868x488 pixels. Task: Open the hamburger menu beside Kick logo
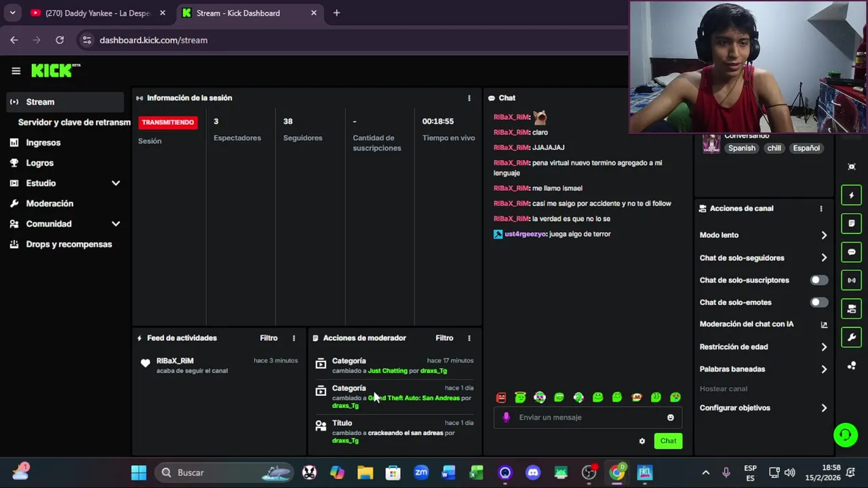pos(16,70)
